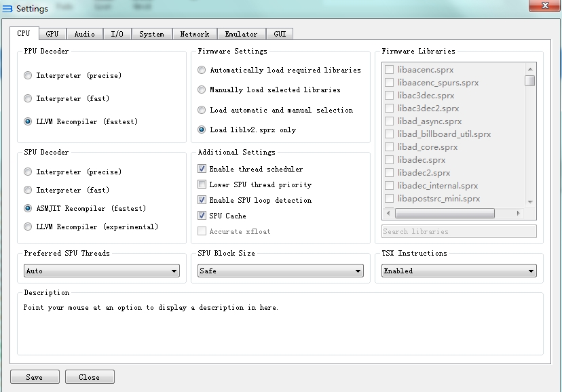Open the Network settings tab
The height and width of the screenshot is (392, 562).
coord(195,34)
